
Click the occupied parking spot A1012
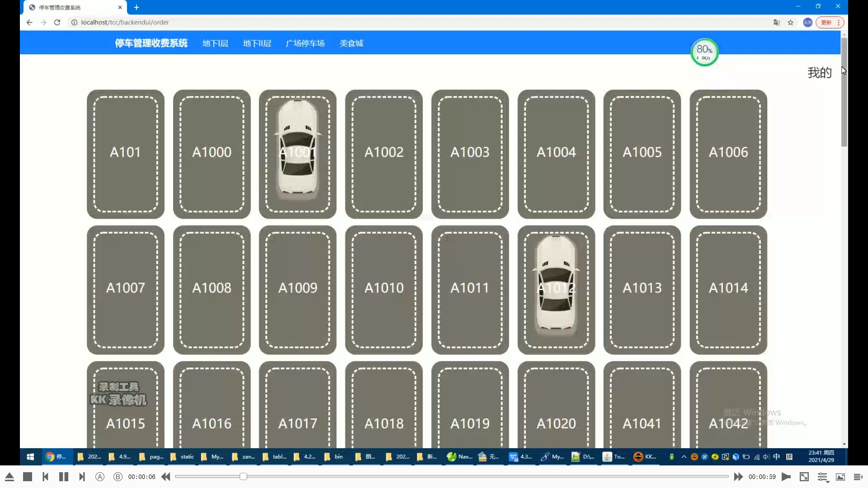point(556,289)
